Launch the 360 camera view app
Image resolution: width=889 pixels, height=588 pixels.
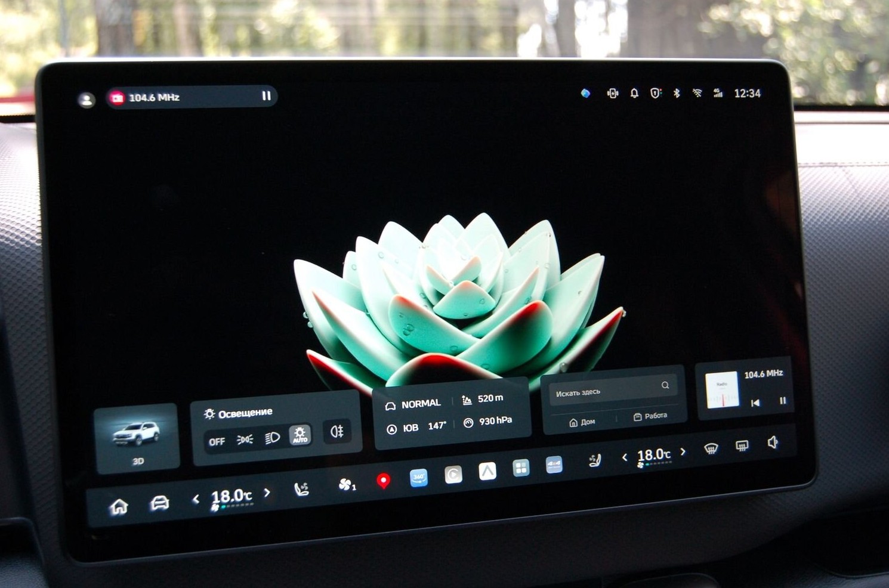419,477
